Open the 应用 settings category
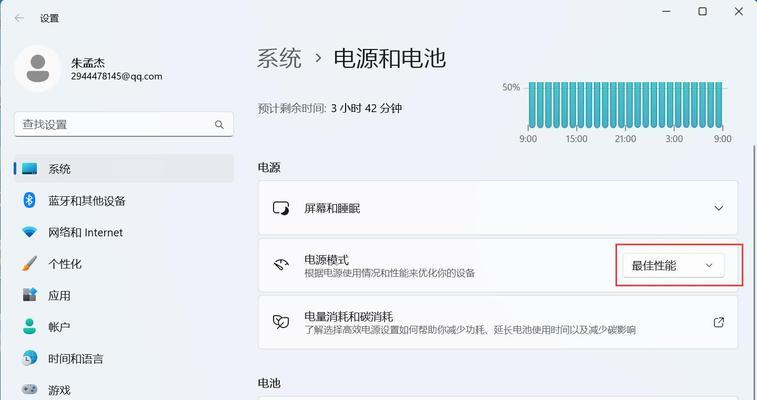The image size is (757, 400). [124, 295]
